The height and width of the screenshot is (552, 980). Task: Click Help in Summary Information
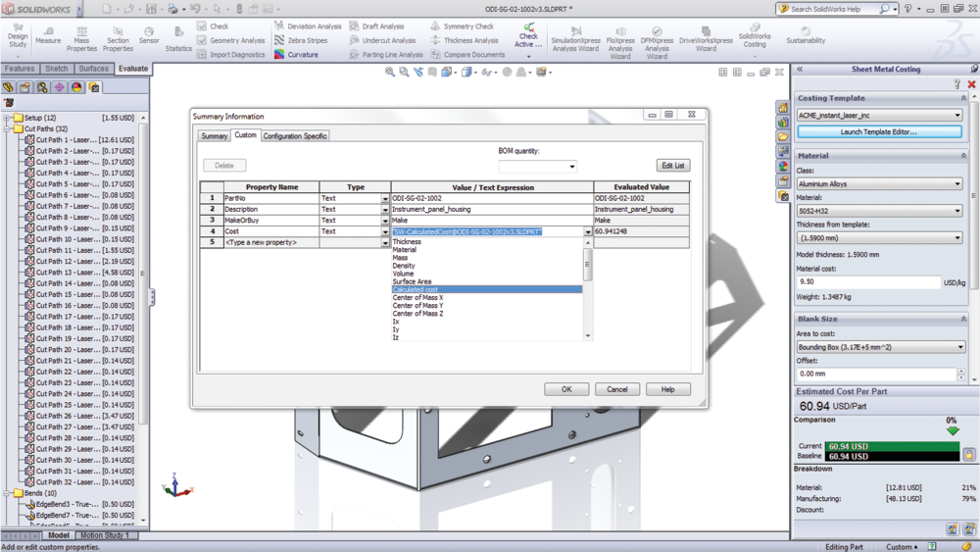[668, 389]
